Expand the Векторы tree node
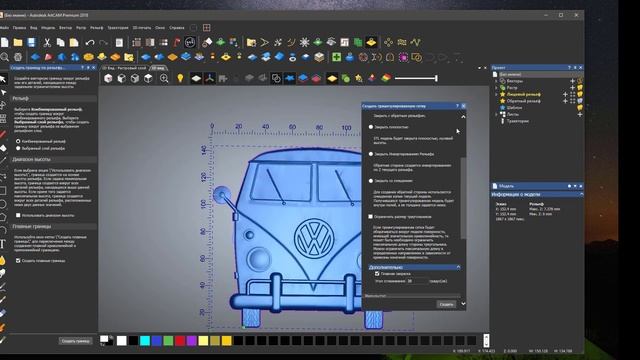 [496, 81]
